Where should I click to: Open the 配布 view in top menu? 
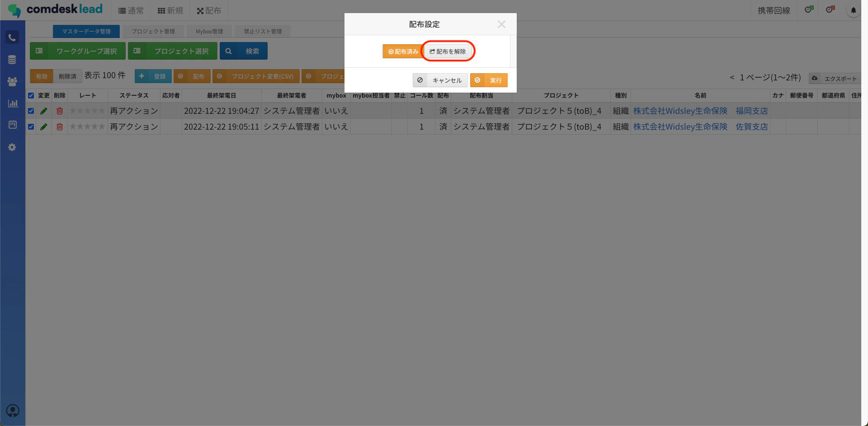coord(209,10)
